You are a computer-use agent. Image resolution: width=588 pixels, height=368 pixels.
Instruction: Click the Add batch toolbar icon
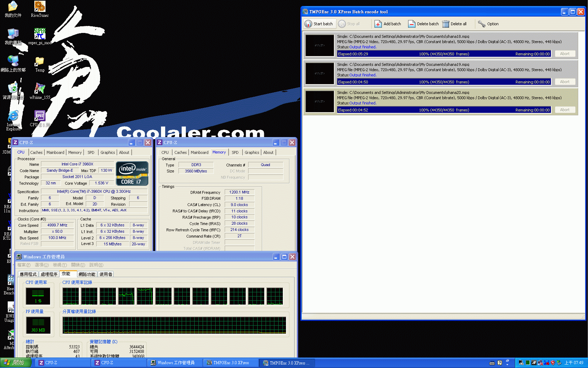378,24
